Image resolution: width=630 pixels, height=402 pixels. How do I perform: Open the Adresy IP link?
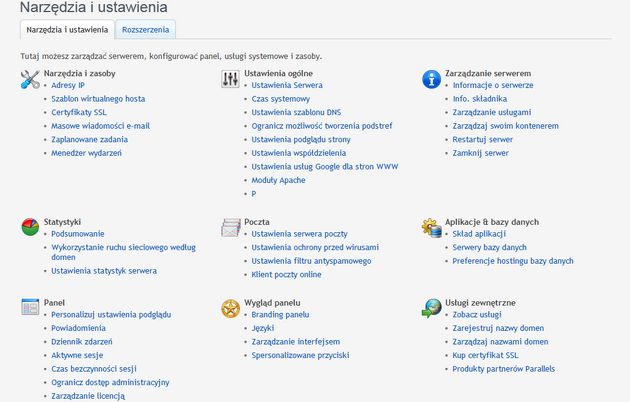(68, 85)
